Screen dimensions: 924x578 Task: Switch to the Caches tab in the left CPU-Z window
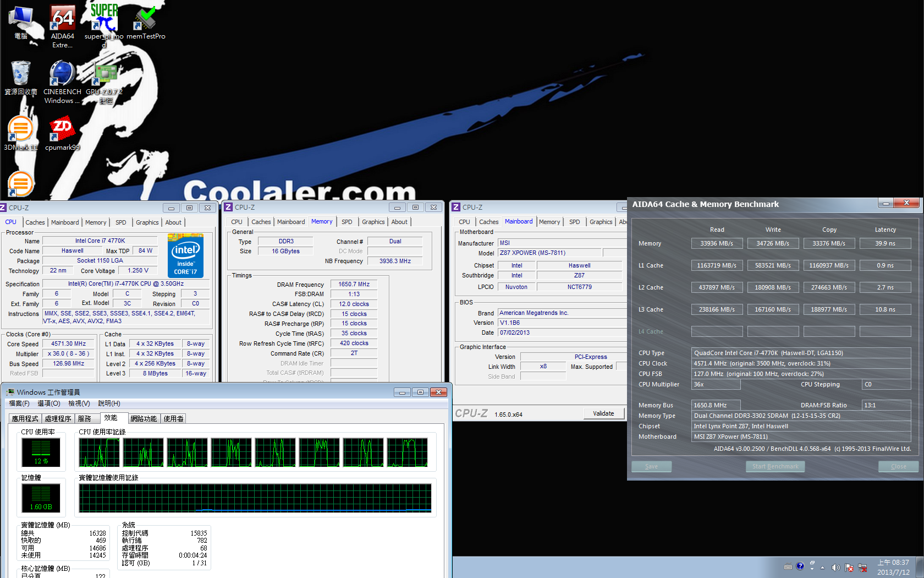point(35,222)
